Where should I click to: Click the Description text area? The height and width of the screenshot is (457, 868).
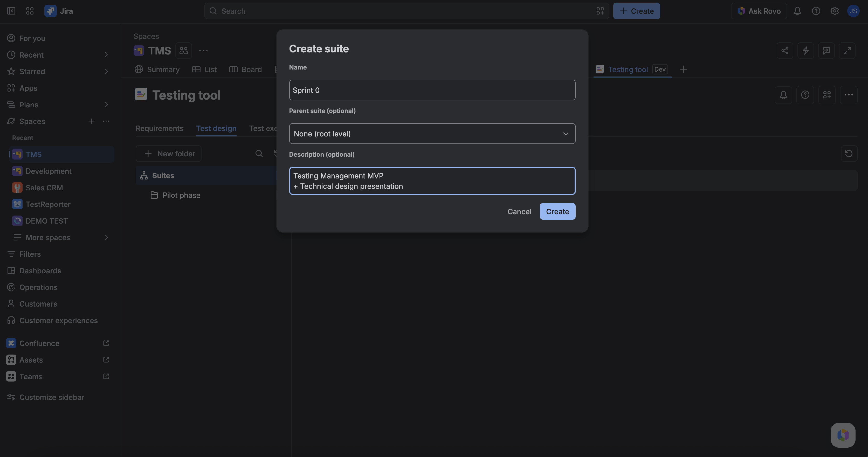point(432,181)
